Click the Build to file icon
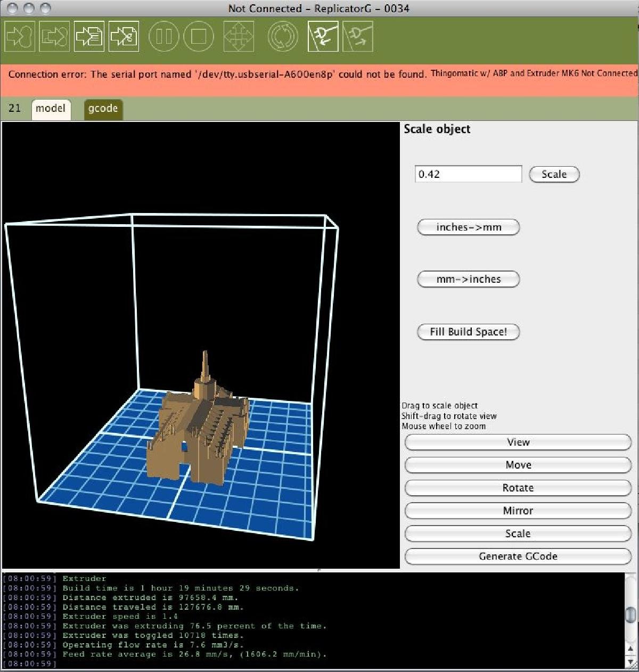 coord(89,36)
